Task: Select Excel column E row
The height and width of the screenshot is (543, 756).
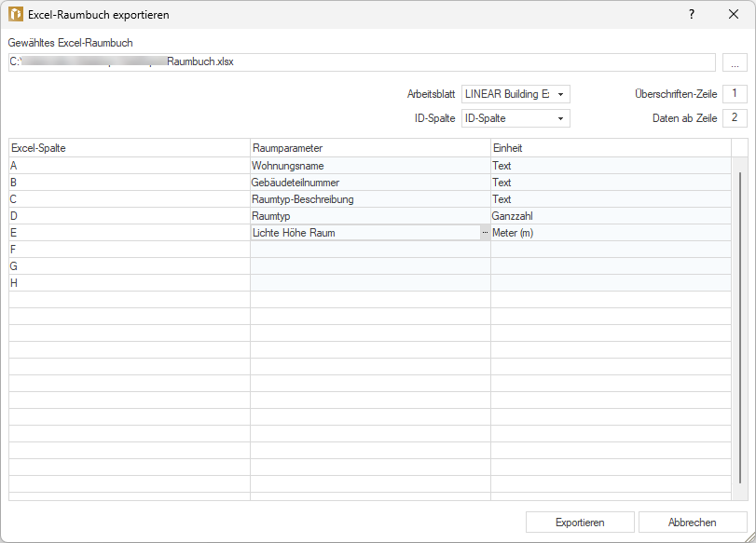Action: 130,233
